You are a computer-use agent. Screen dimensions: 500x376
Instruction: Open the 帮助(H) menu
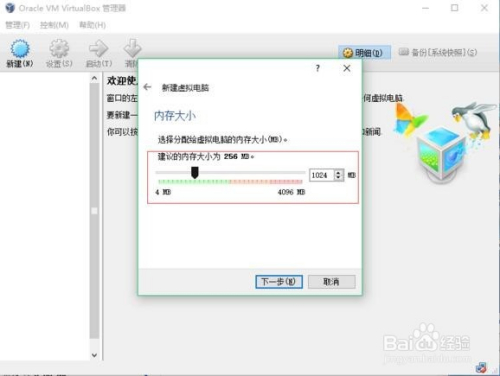[x=92, y=25]
